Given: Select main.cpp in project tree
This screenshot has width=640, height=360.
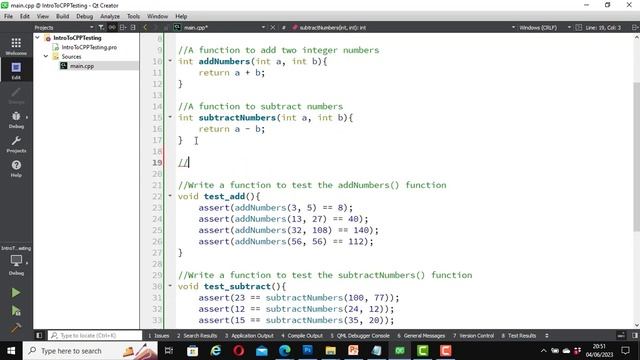Looking at the screenshot, I should pyautogui.click(x=82, y=66).
